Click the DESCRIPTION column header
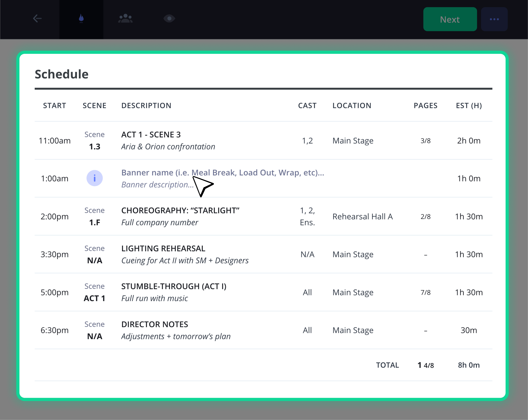The image size is (528, 420). [146, 106]
